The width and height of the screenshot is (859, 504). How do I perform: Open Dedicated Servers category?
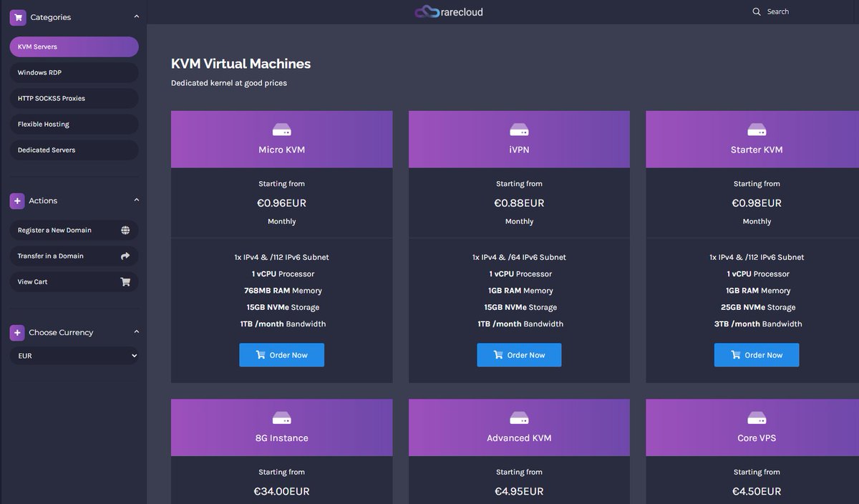[x=74, y=150]
